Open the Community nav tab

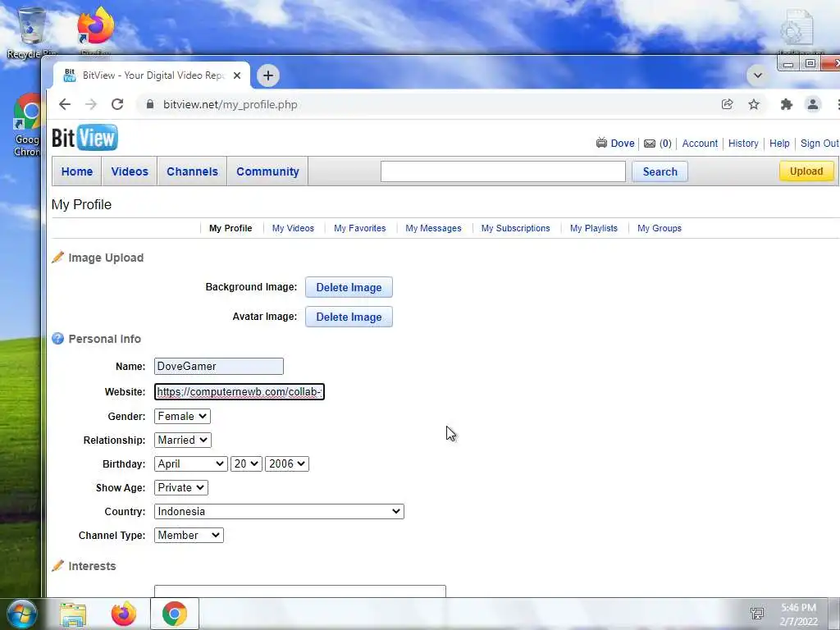[x=267, y=171]
